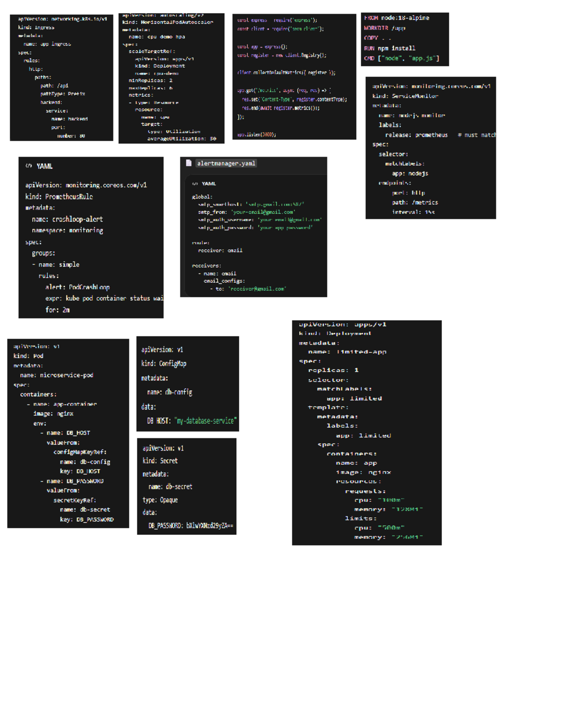The width and height of the screenshot is (563, 728).
Task: Click the text "scaleTargetRef:"
Action: (x=152, y=52)
